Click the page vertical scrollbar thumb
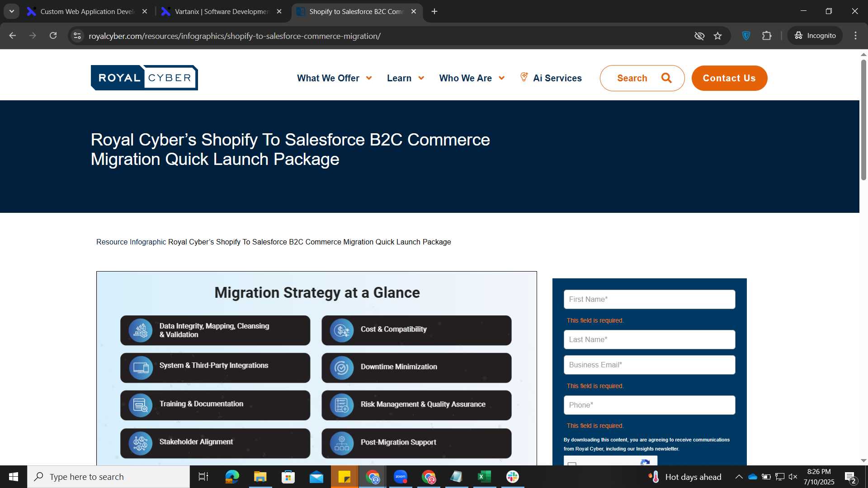Viewport: 868px width, 488px height. click(863, 119)
